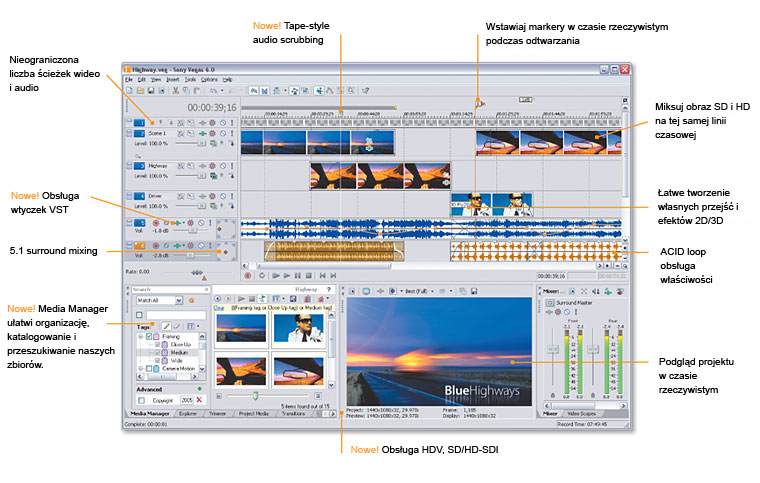Open Track FX on the orange audio track
This screenshot has width=760, height=483.
[177, 245]
